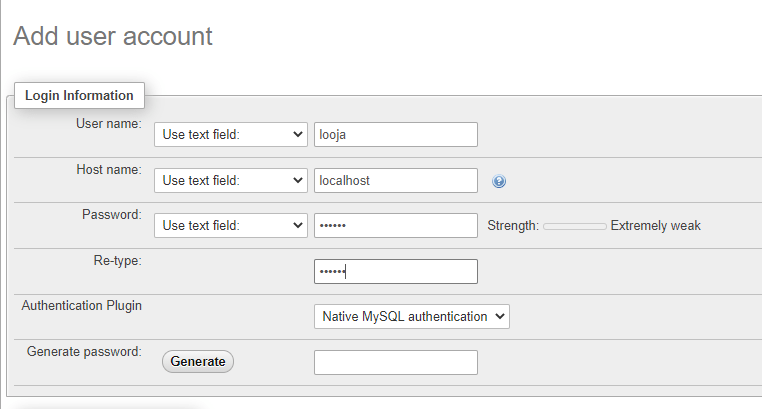The width and height of the screenshot is (762, 409).
Task: Click the 'Re-type:' label
Action: 116,260
